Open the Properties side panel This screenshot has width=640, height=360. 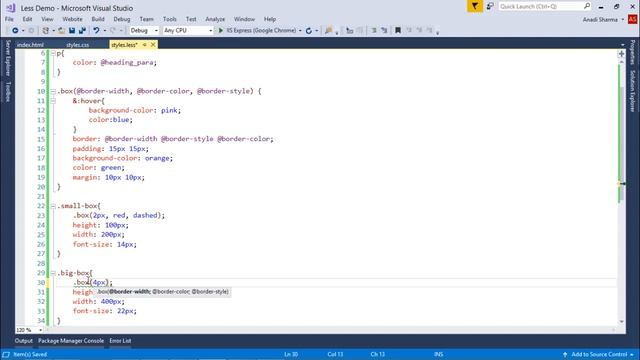click(x=632, y=52)
